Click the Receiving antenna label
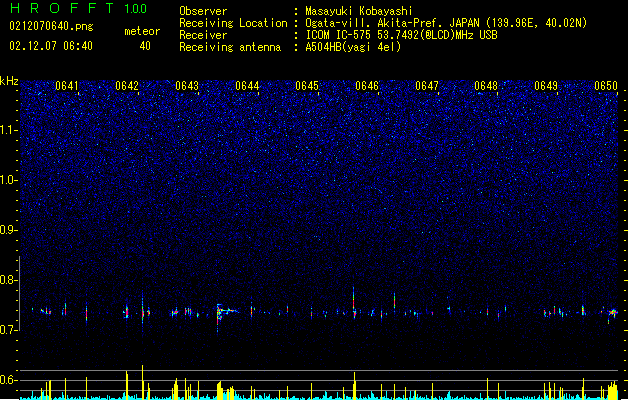The width and height of the screenshot is (629, 400). coord(230,47)
